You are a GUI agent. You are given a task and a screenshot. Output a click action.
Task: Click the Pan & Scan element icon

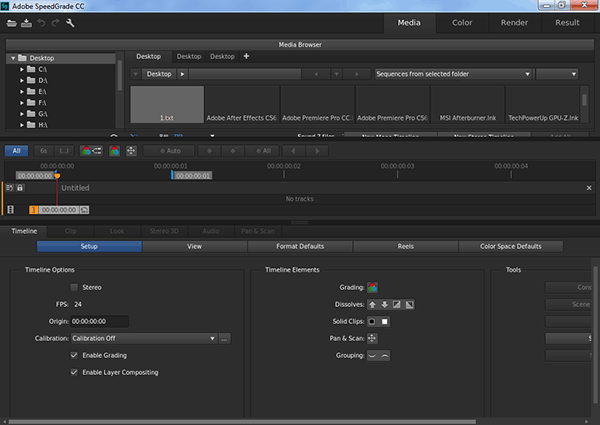[372, 338]
